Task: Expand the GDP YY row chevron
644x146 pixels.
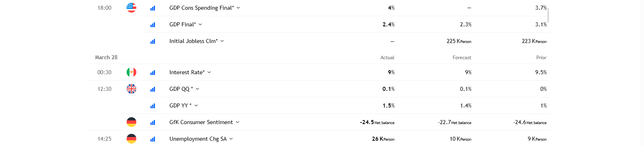Action: tap(196, 105)
